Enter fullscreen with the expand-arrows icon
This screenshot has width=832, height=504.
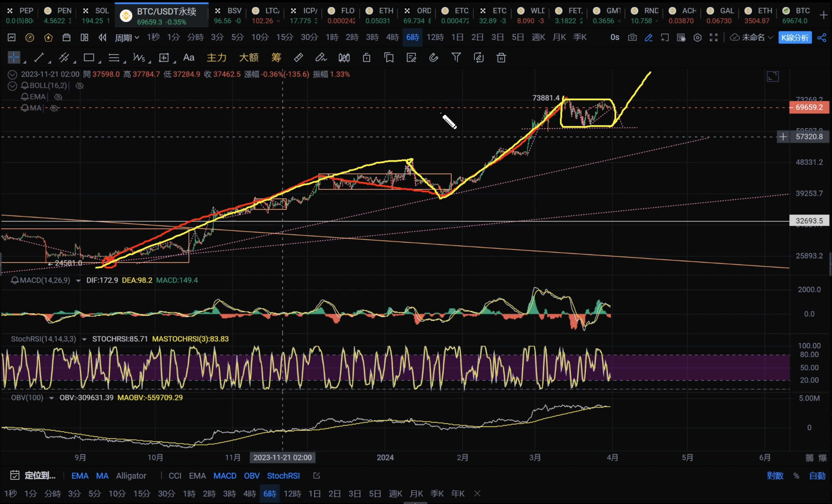pos(713,38)
